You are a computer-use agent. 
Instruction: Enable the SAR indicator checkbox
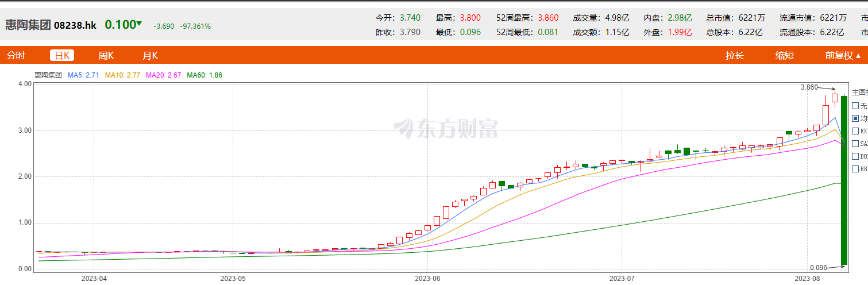pos(855,144)
